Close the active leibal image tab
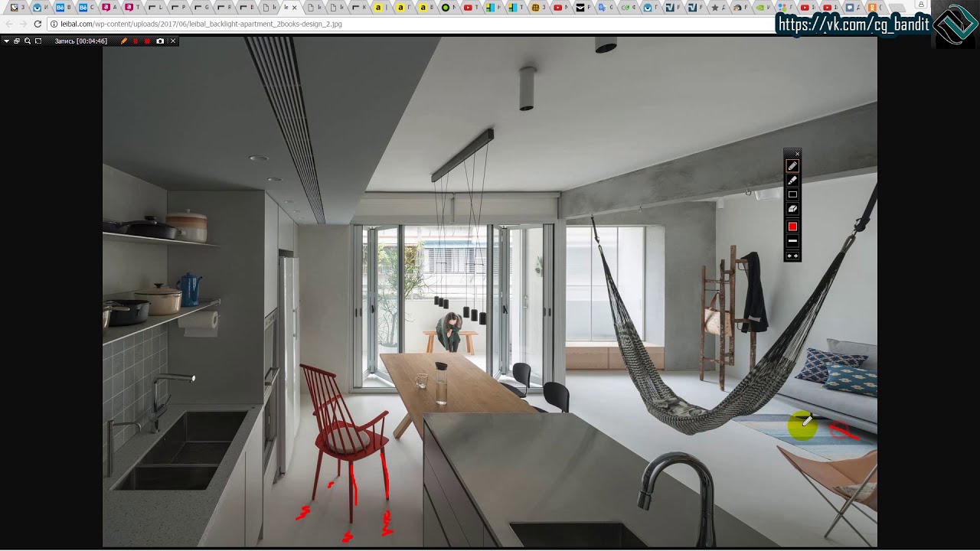 tap(294, 8)
